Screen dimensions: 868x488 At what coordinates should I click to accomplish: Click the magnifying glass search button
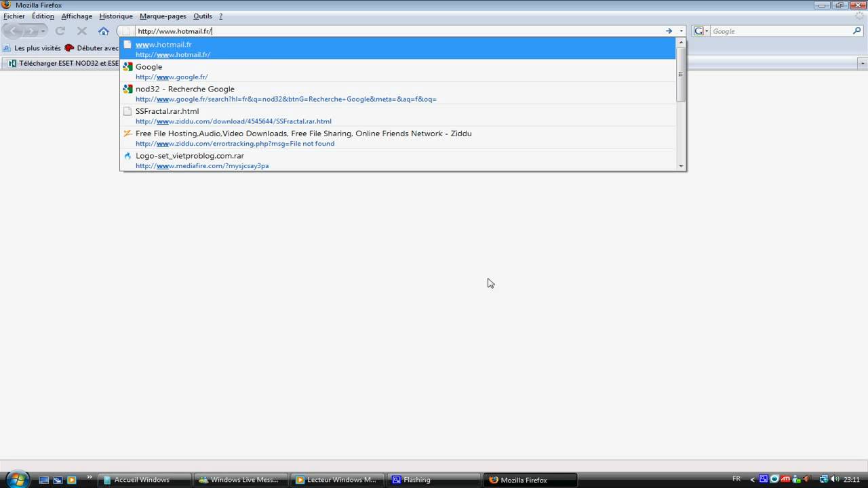click(x=857, y=31)
